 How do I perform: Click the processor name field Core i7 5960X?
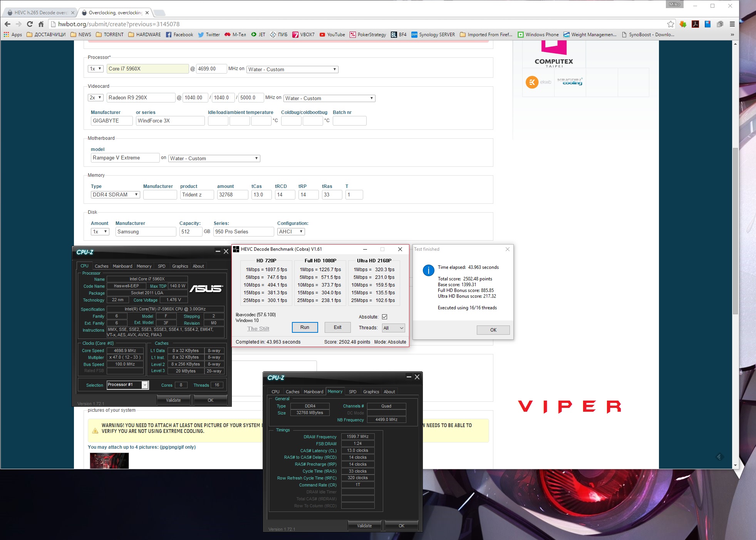click(148, 69)
